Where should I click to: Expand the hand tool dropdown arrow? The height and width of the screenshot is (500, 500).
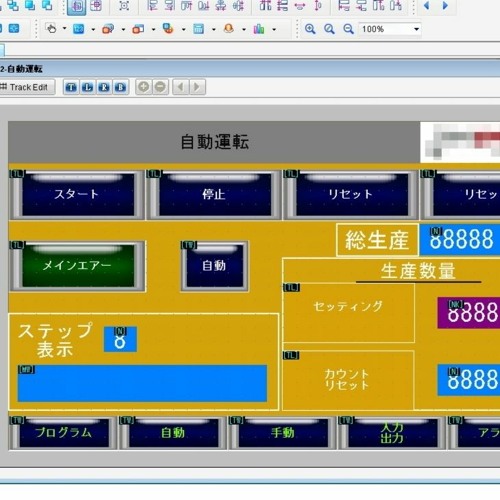coord(65,29)
